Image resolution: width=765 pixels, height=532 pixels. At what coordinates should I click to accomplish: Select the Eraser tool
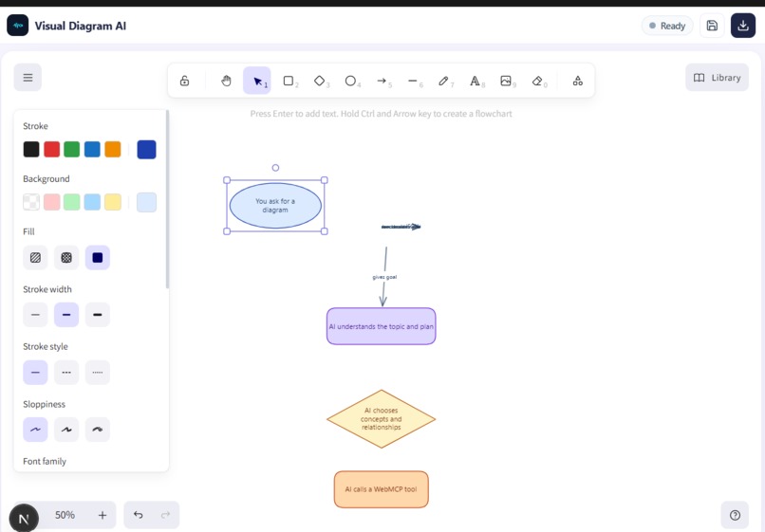point(537,81)
